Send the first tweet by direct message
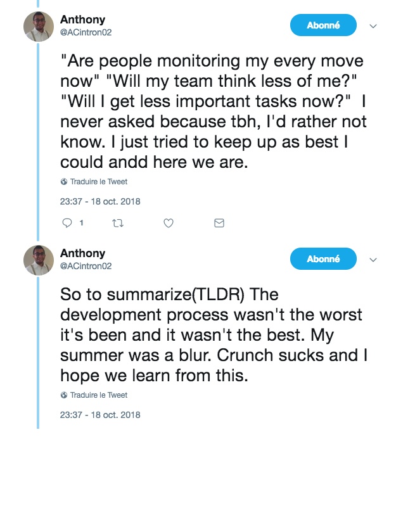Image resolution: width=396 pixels, height=532 pixels. point(219,223)
